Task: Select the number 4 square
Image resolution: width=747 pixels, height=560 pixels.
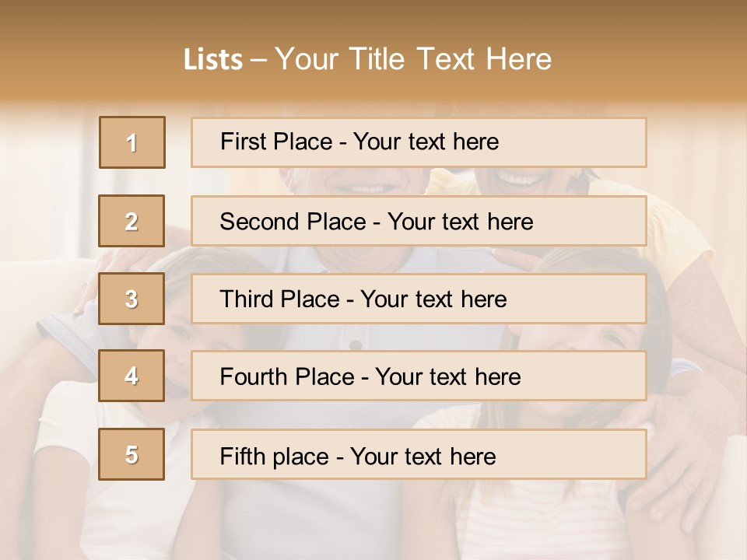Action: (132, 376)
